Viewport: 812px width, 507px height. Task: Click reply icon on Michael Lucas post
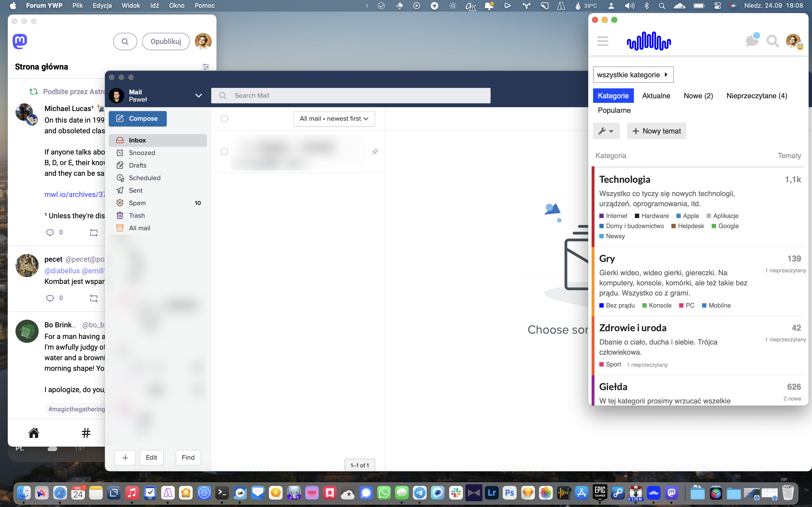click(x=50, y=232)
